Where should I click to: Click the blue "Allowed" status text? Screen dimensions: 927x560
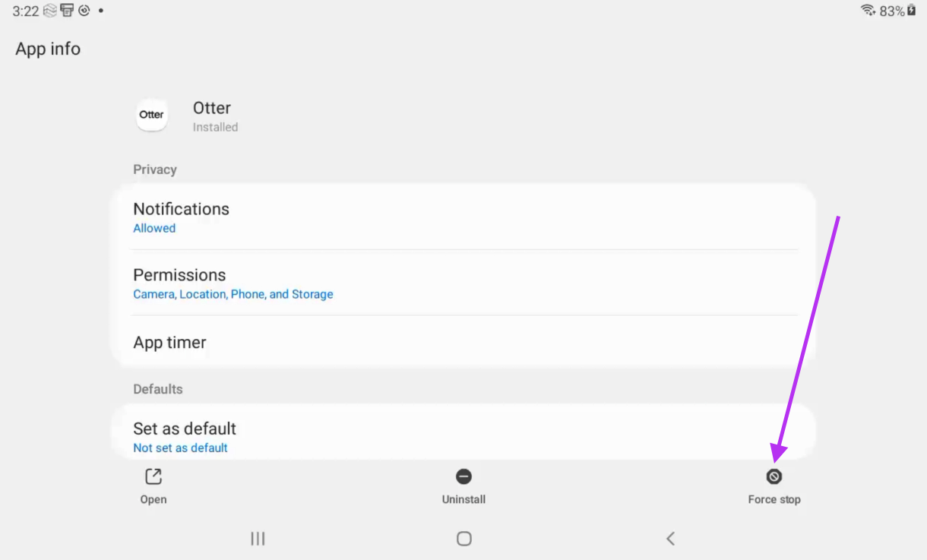pos(154,229)
